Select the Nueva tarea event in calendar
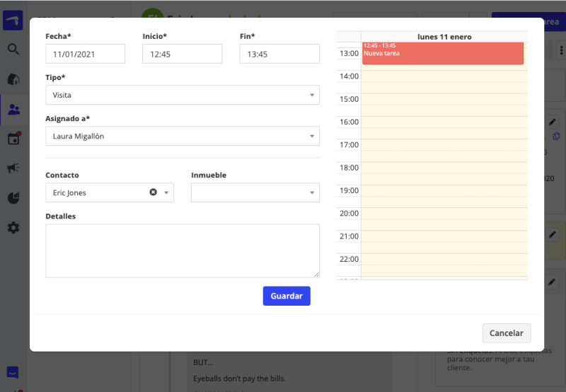The height and width of the screenshot is (392, 566). [x=442, y=54]
